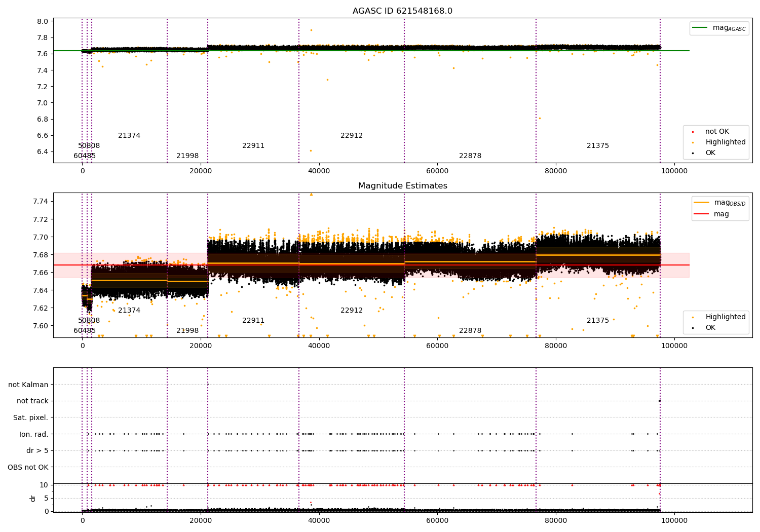760x532 pixels.
Task: Click the 6.4 y-axis tick in the top plot
Action: click(43, 151)
